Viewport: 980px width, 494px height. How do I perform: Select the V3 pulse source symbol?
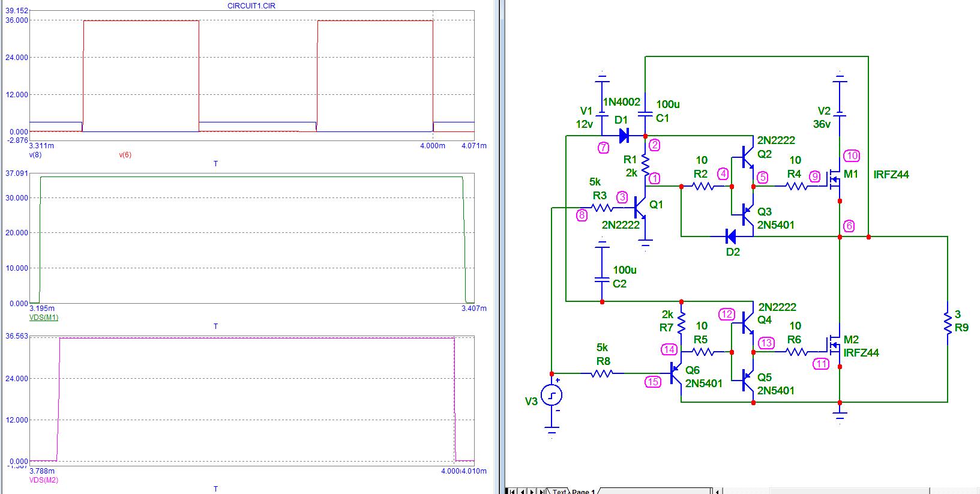551,396
